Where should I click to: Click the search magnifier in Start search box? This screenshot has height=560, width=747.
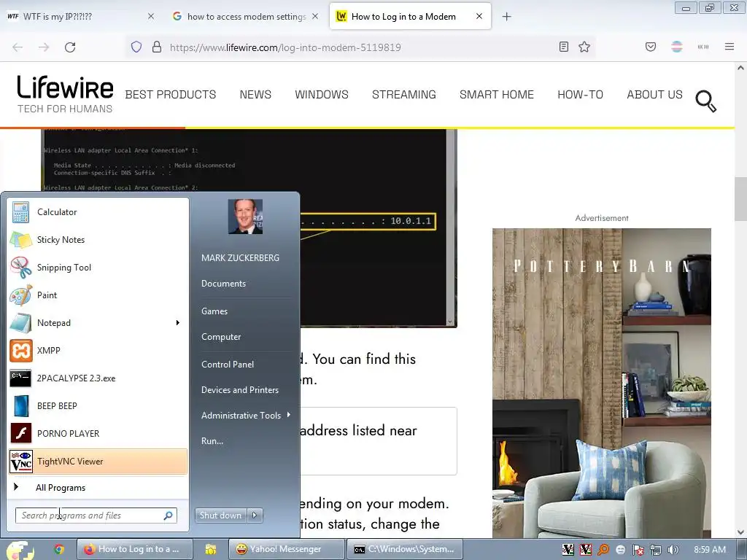tap(169, 516)
